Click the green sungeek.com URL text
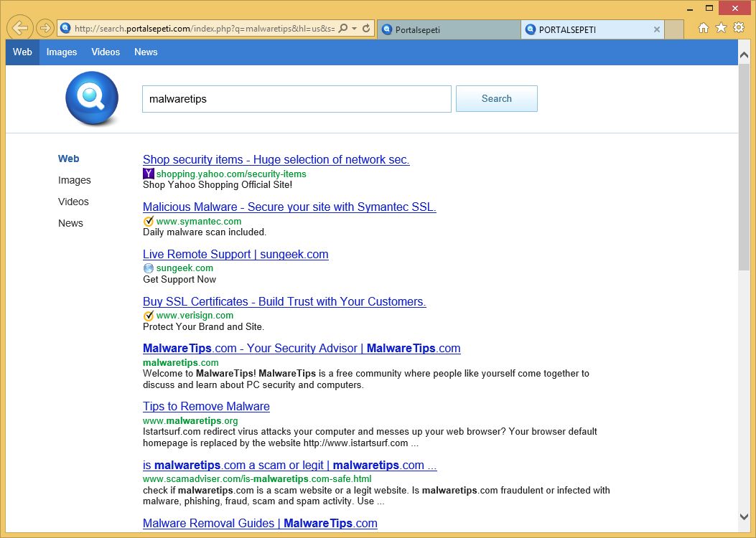The width and height of the screenshot is (756, 538). [185, 268]
